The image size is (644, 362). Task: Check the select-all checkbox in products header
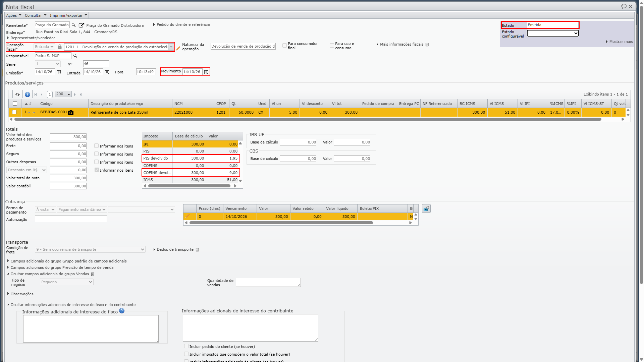(15, 104)
